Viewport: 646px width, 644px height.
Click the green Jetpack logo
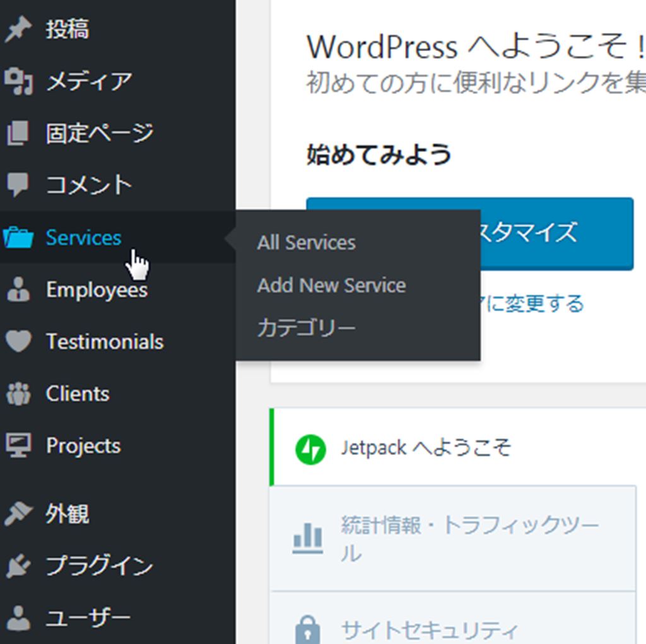coord(310,449)
